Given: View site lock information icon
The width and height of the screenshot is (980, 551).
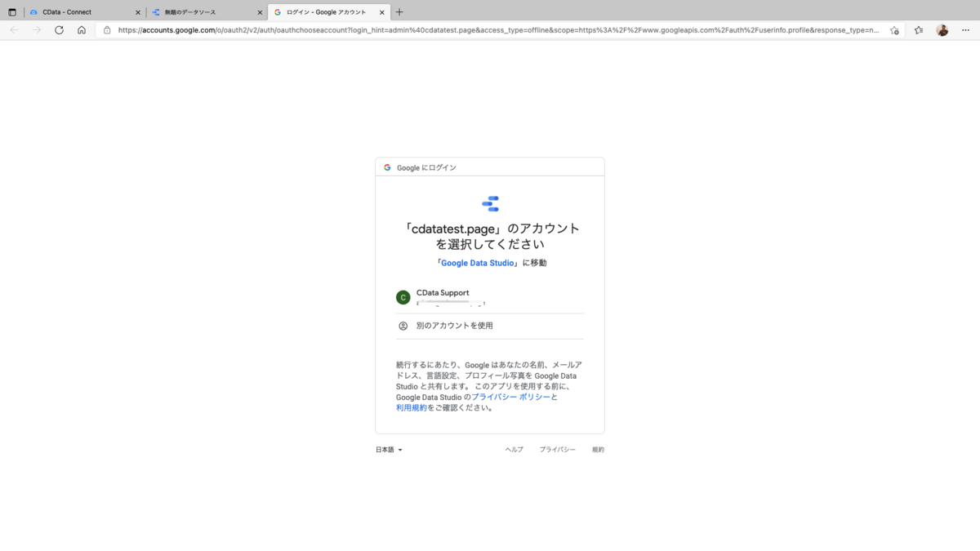Looking at the screenshot, I should click(x=107, y=29).
